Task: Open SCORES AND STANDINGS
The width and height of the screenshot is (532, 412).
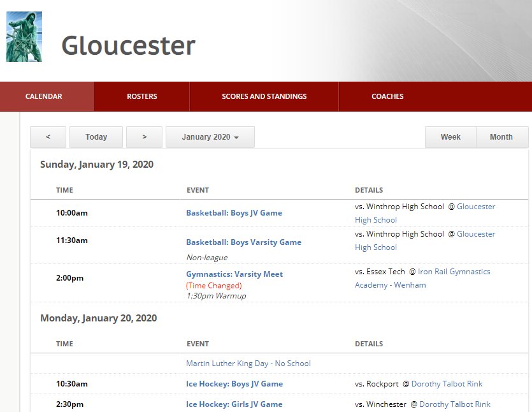Action: tap(264, 96)
